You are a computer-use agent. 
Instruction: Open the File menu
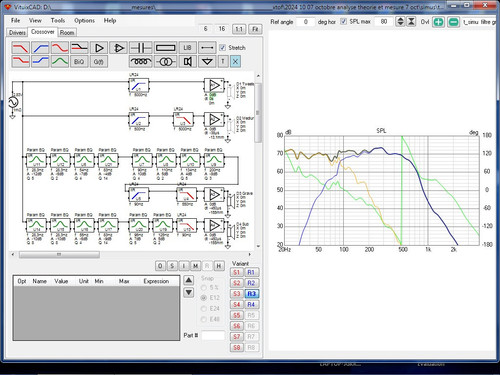tap(16, 20)
